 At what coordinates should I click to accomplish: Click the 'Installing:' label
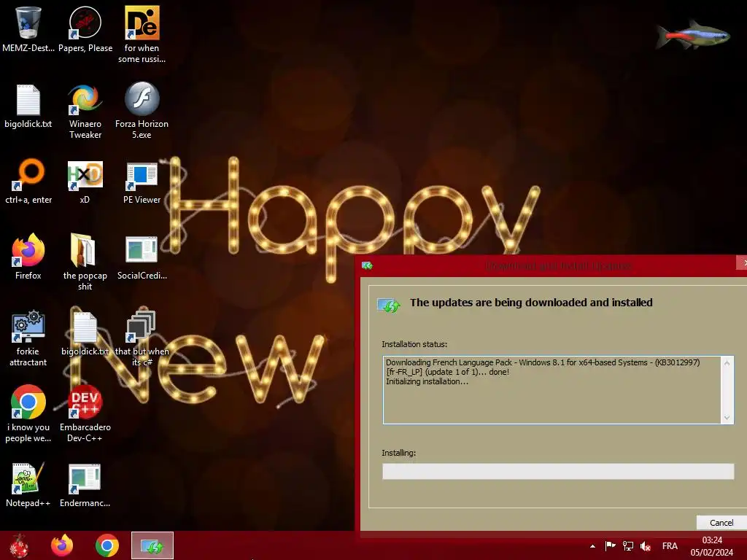(398, 453)
